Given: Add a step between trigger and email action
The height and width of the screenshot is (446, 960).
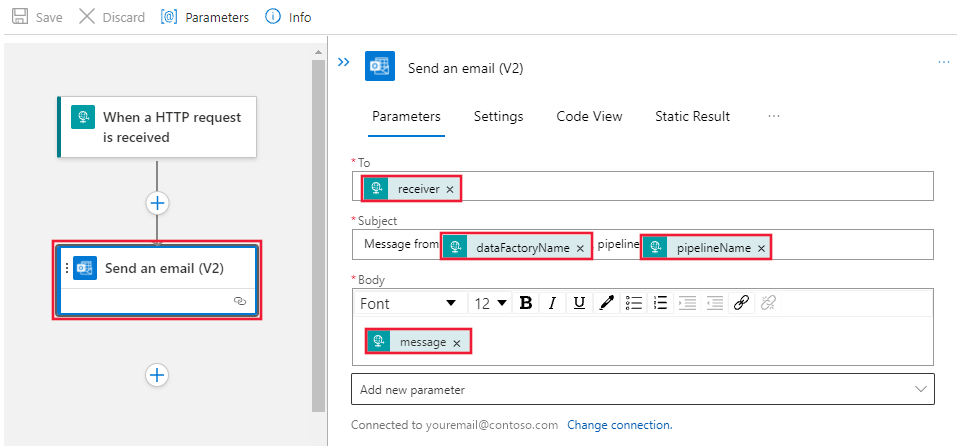Looking at the screenshot, I should coord(158,203).
